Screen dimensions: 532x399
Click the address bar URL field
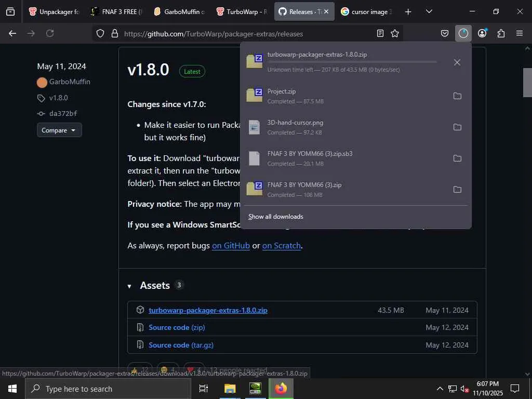248,34
